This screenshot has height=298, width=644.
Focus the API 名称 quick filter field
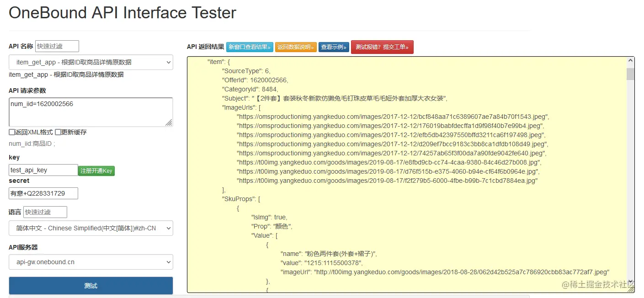pos(57,46)
